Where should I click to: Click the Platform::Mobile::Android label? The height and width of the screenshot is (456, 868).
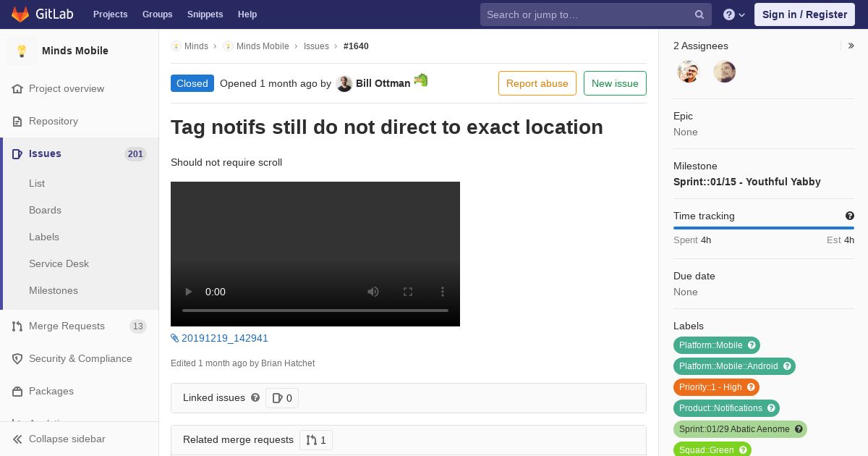728,366
